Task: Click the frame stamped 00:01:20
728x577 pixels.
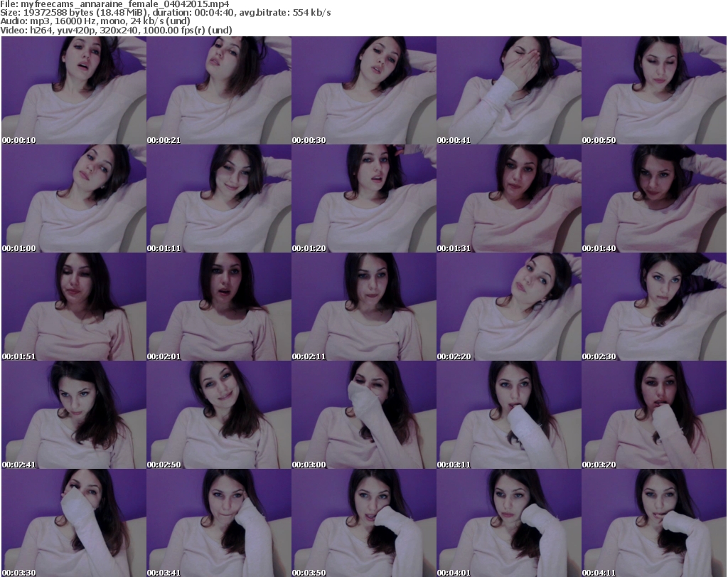Action: point(364,198)
